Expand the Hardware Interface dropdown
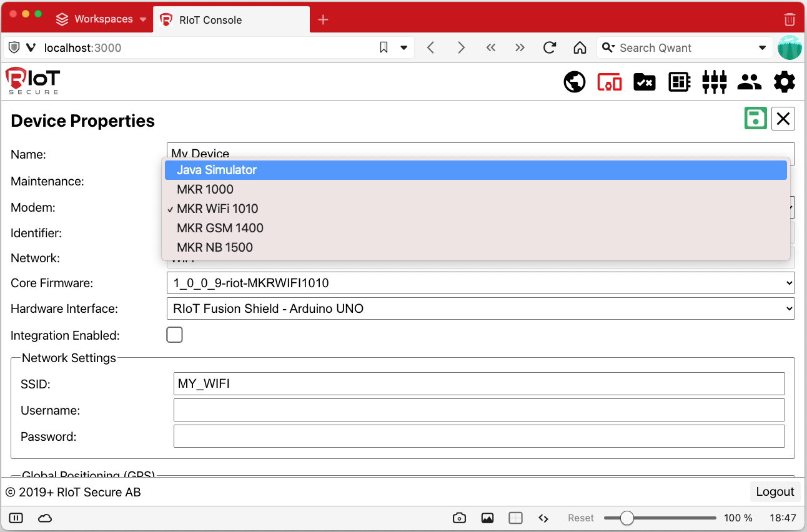 [480, 308]
